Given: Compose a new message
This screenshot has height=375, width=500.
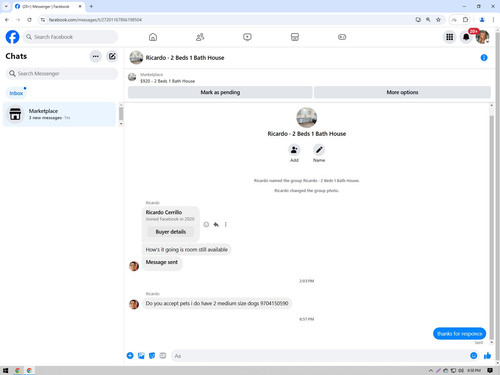Looking at the screenshot, I should tap(112, 56).
